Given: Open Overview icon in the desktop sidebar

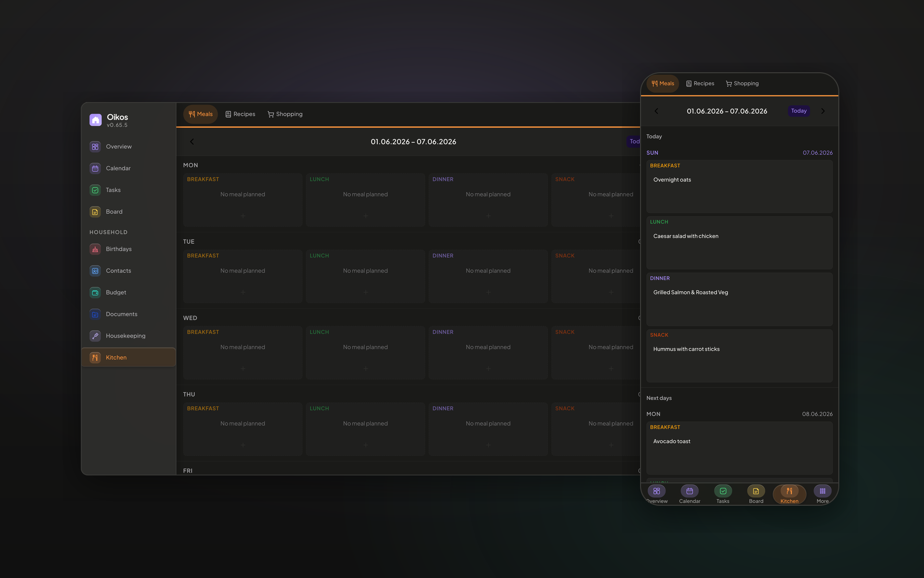Looking at the screenshot, I should point(95,147).
